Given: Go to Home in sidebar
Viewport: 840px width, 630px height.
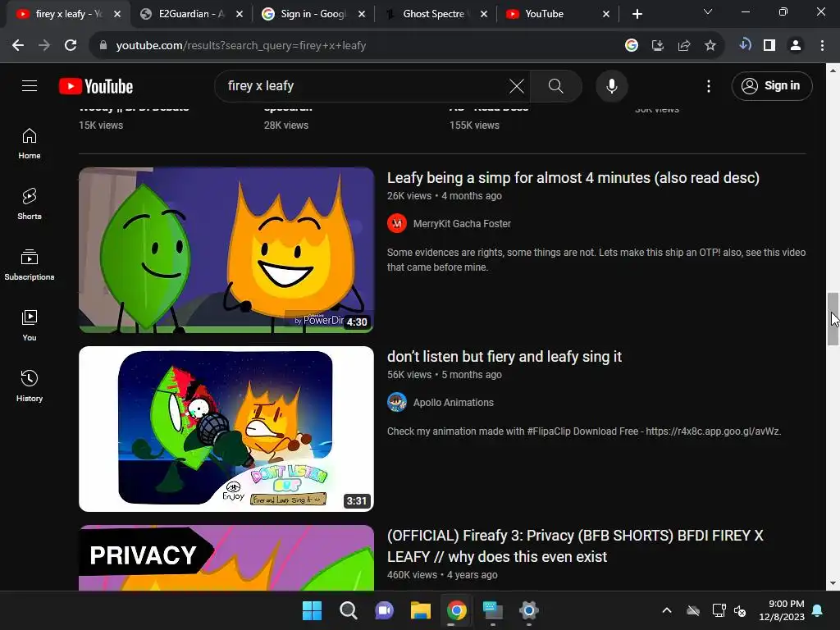Looking at the screenshot, I should (30, 144).
